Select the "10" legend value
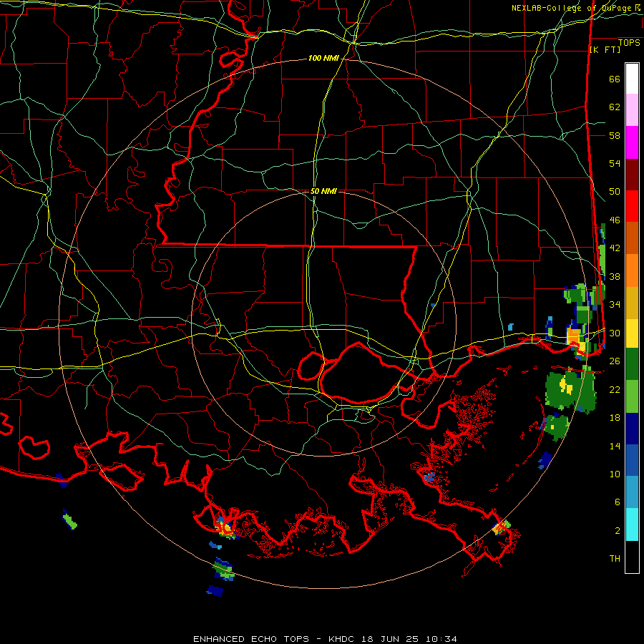This screenshot has height=644, width=644. (615, 474)
